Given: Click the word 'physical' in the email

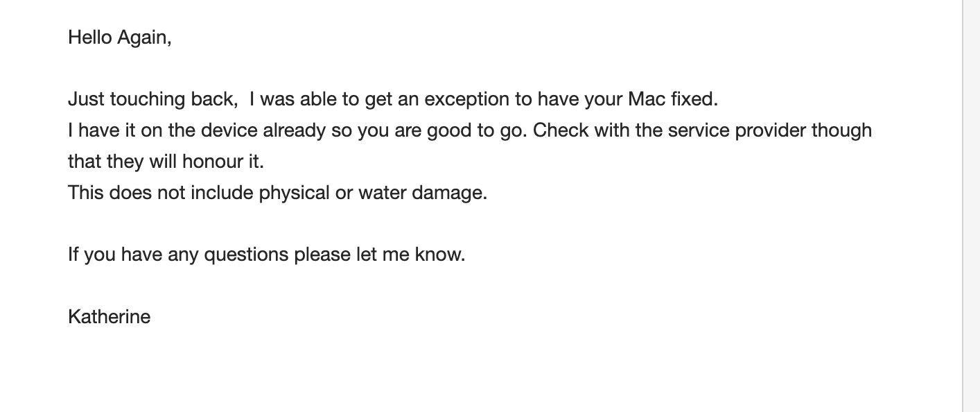Looking at the screenshot, I should [294, 192].
